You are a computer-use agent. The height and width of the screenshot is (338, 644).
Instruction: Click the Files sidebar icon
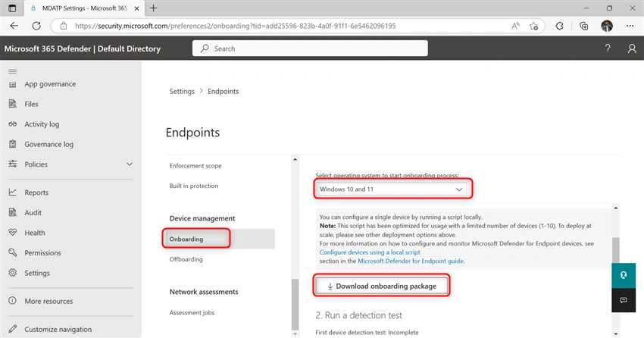tap(13, 104)
